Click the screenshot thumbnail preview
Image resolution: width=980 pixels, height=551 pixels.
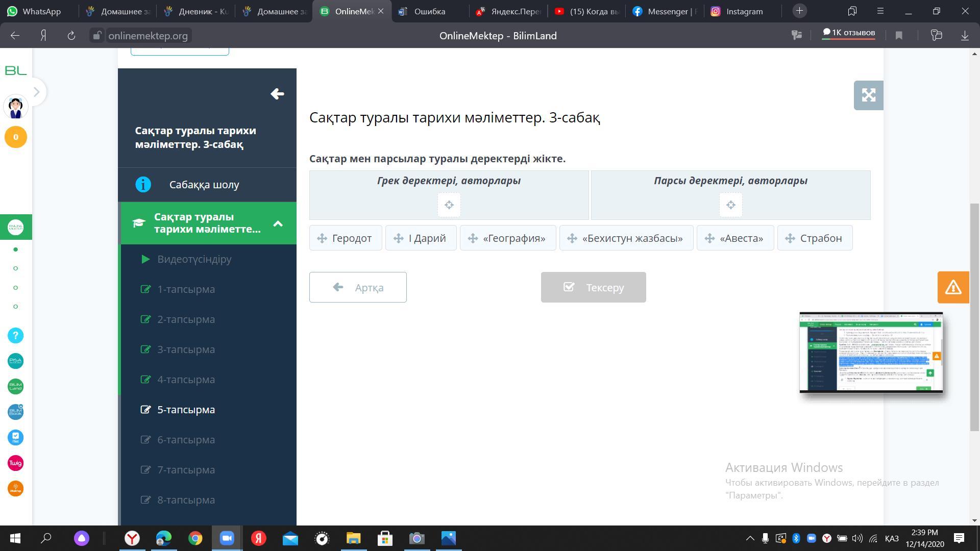(x=871, y=352)
